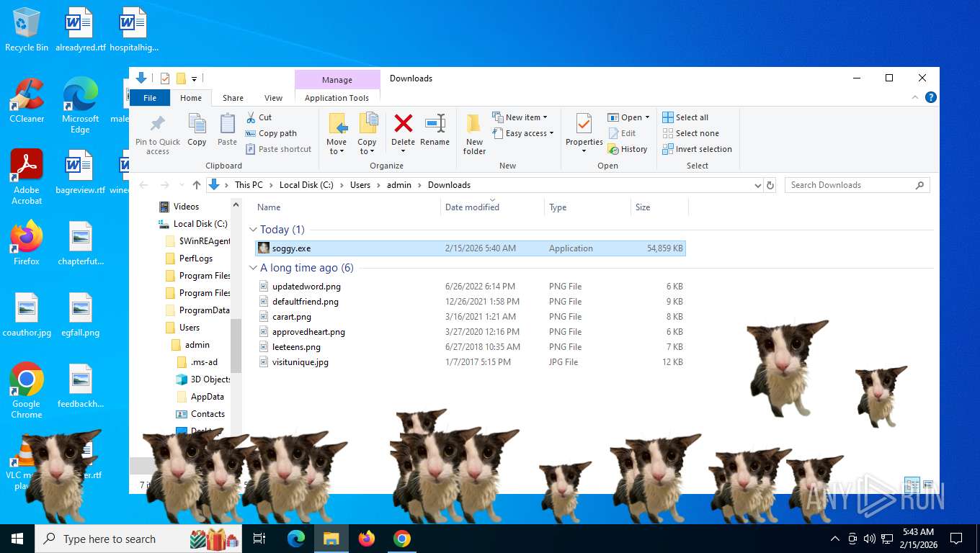This screenshot has width=980, height=553.
Task: Open Firefox desktop shortcut
Action: (27, 243)
